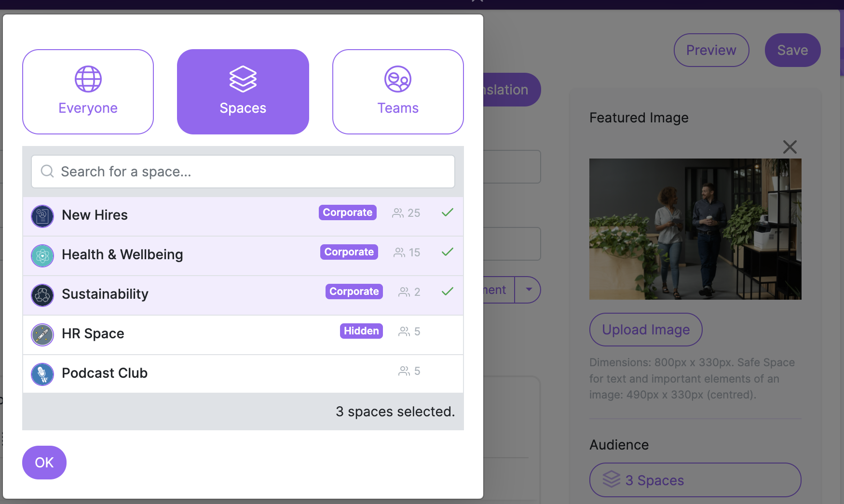Click the members icon on Podcast Club row
Image resolution: width=844 pixels, height=504 pixels.
(404, 371)
